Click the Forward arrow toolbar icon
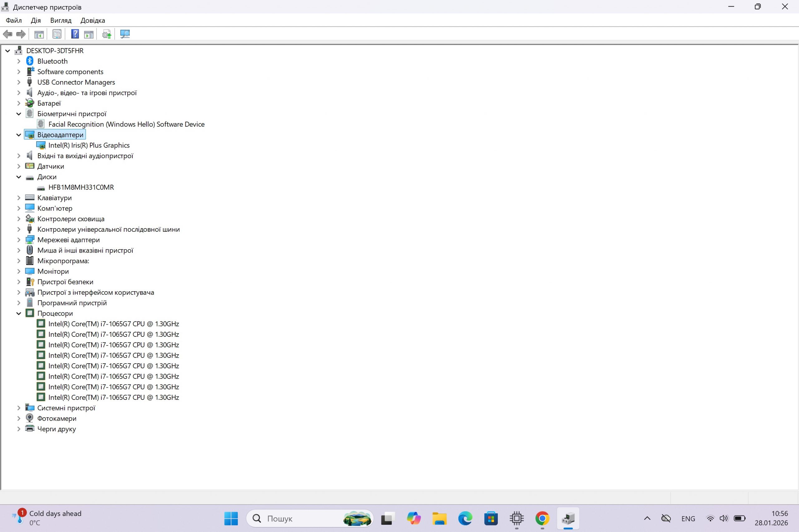799x532 pixels. pos(21,34)
